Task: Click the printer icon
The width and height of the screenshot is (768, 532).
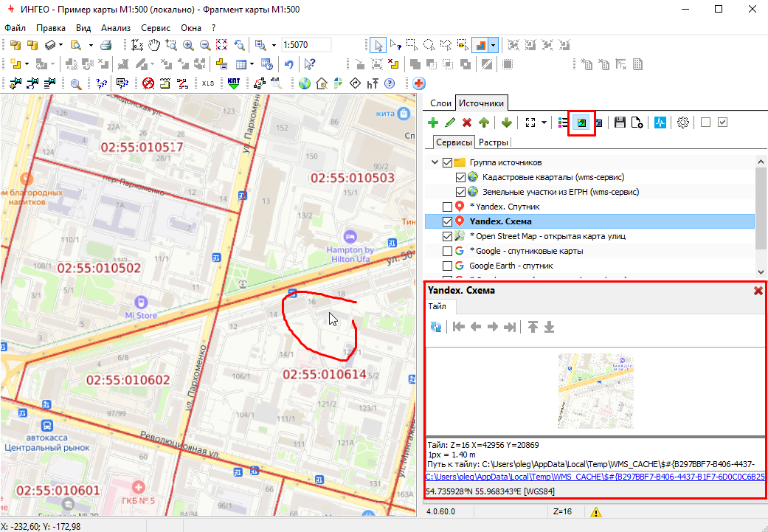Action: (x=106, y=45)
